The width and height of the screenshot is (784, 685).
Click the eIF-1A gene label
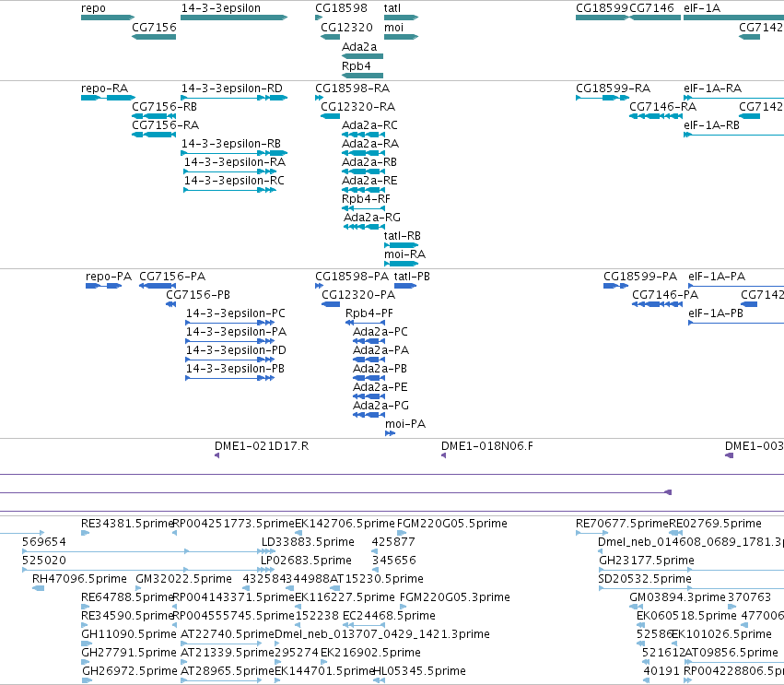pos(701,8)
